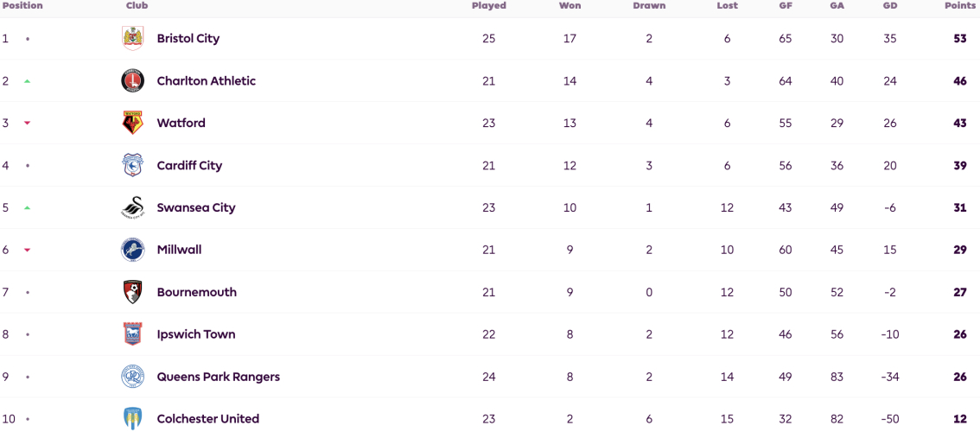Open the Bristol City club link
Viewport: 980px width, 432px height.
(188, 38)
